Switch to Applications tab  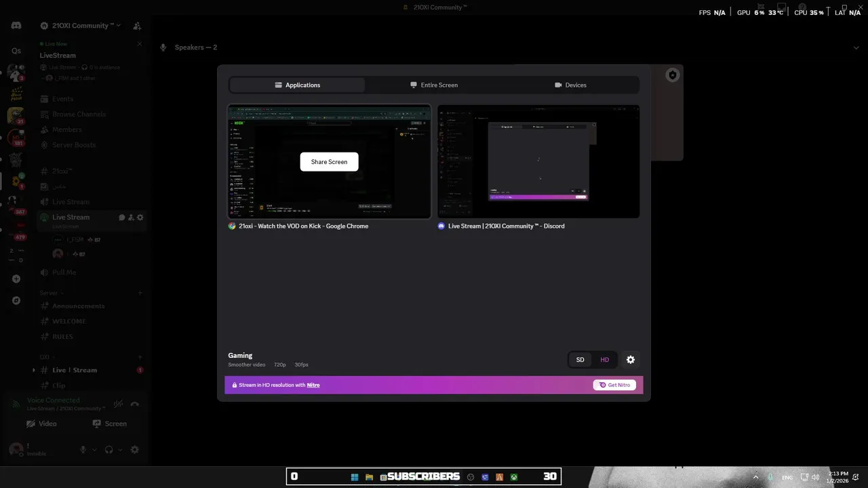(297, 85)
